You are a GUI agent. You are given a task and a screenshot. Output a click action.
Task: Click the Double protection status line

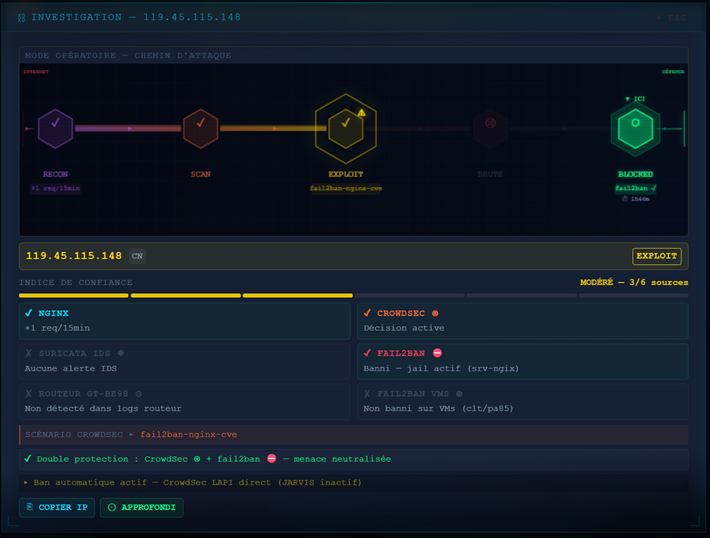tap(354, 459)
